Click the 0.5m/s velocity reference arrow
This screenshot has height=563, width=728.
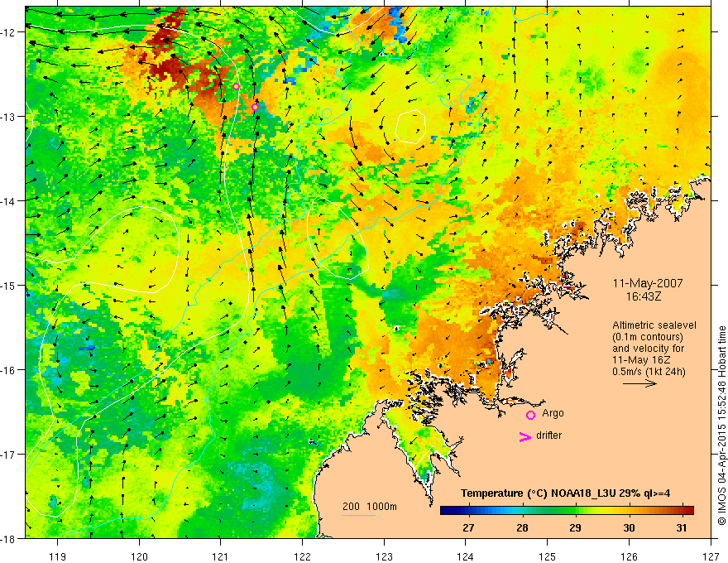(x=639, y=383)
